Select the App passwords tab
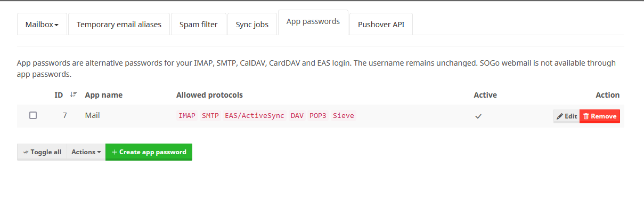Image resolution: width=644 pixels, height=214 pixels. click(313, 22)
